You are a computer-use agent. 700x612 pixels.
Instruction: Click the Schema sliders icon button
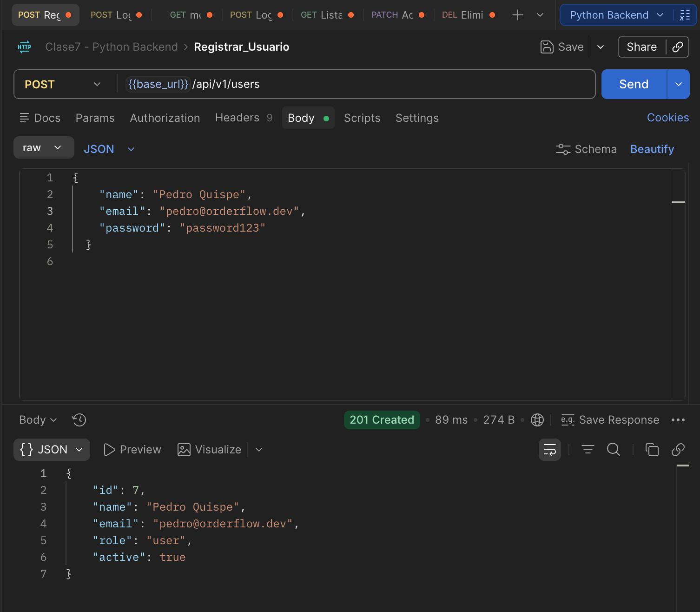586,149
